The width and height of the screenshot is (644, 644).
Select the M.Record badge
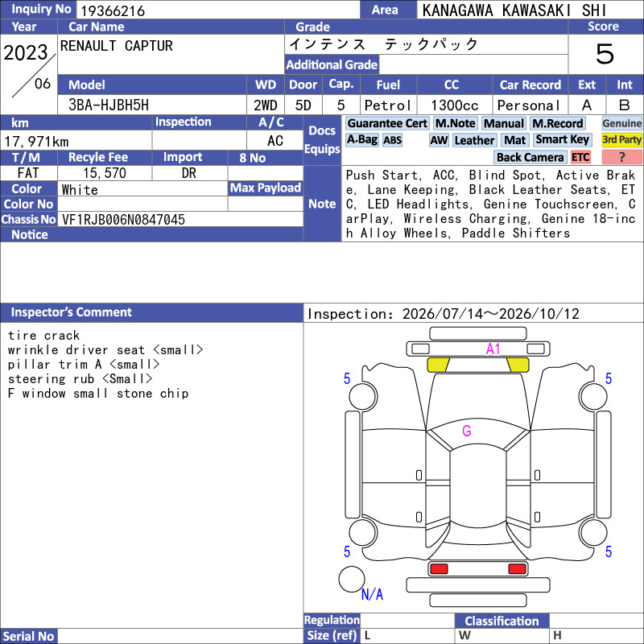[557, 123]
